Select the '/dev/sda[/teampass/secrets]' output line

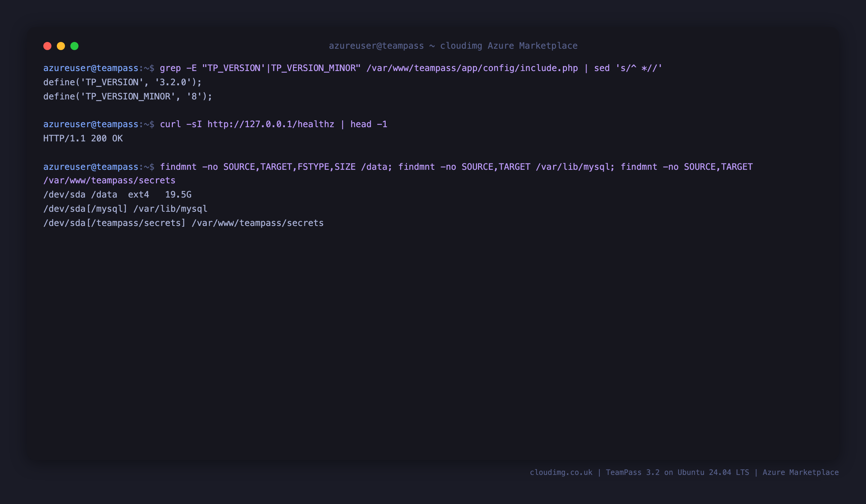pyautogui.click(x=183, y=223)
